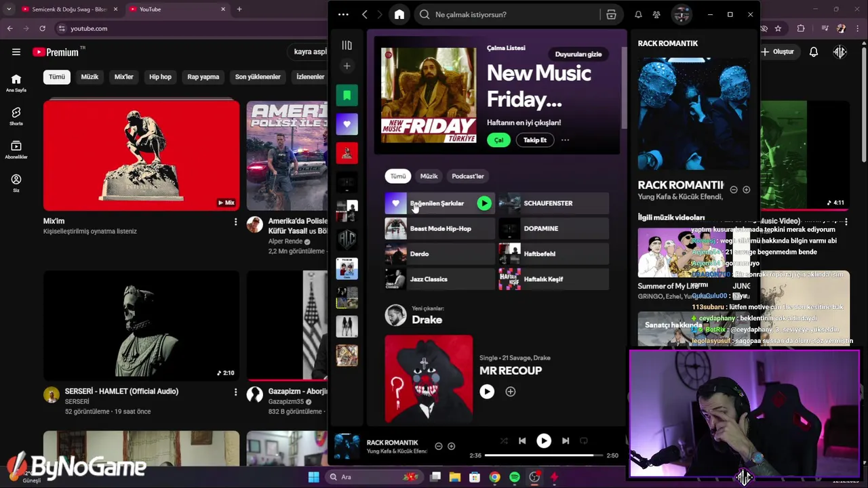Open Spotify profile avatar menu
This screenshot has width=868, height=488.
(x=682, y=14)
